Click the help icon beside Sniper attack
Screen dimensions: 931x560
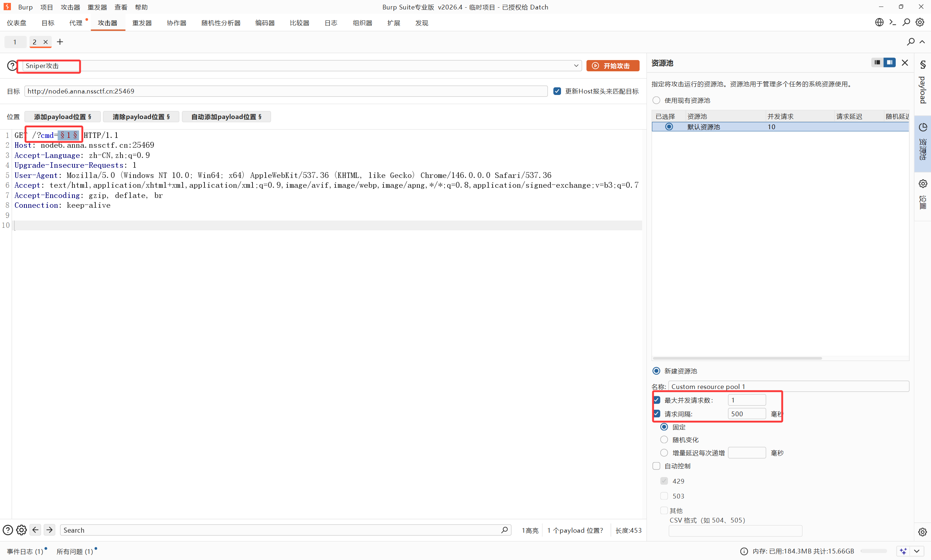coord(12,65)
